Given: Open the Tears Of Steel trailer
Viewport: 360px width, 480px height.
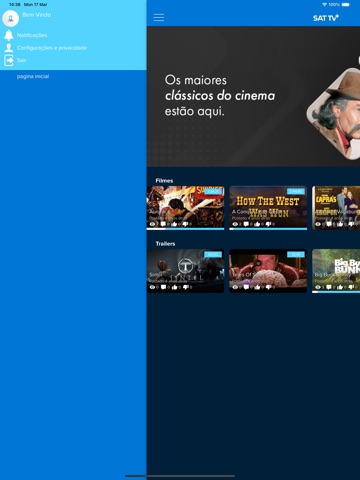Looking at the screenshot, I should pyautogui.click(x=268, y=271).
